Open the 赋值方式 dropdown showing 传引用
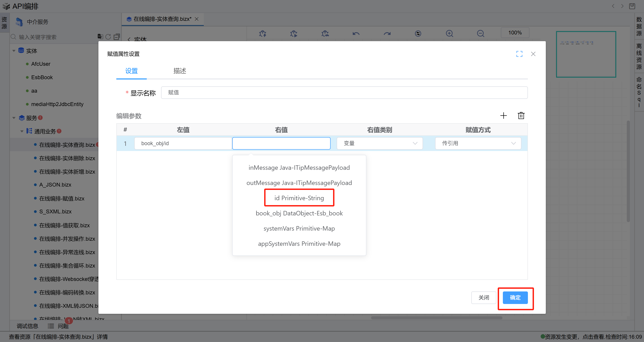Viewport: 644px width, 342px height. pyautogui.click(x=478, y=143)
